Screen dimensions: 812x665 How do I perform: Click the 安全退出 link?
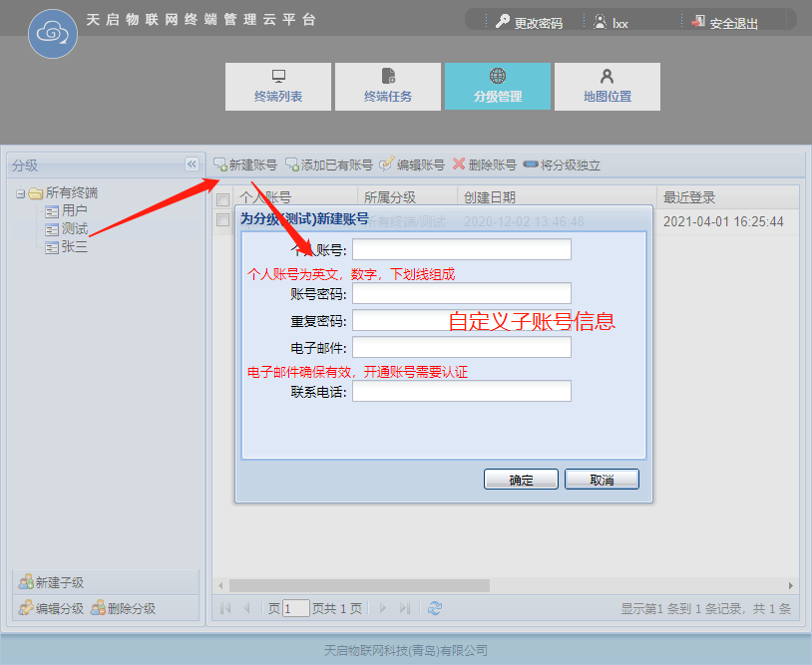pos(734,23)
